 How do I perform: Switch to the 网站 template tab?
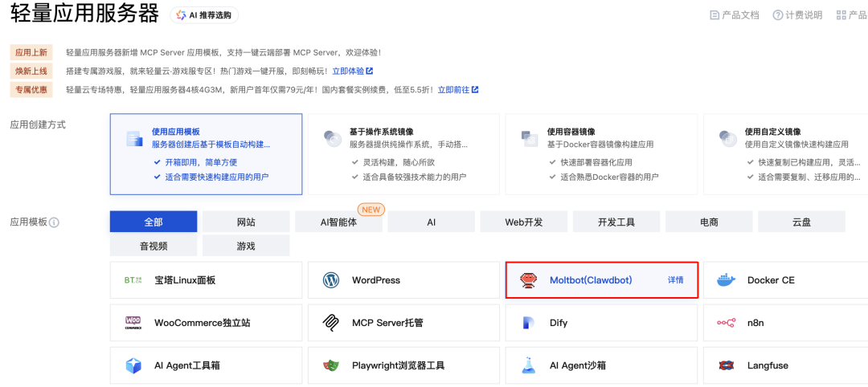246,222
